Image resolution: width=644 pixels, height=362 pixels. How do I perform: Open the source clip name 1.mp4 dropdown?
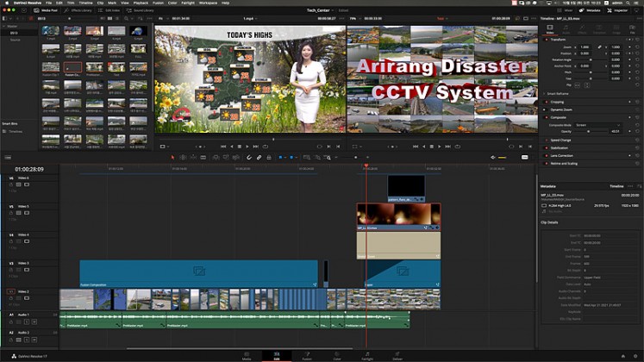point(250,18)
